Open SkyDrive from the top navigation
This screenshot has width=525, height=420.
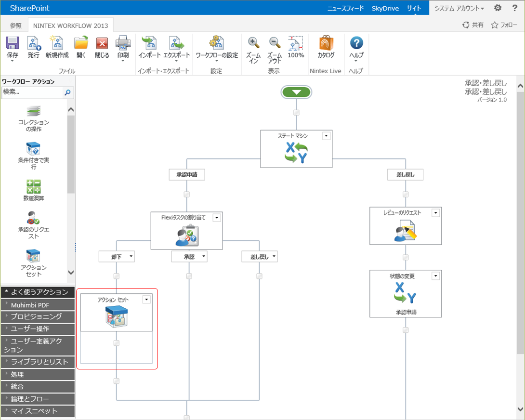tap(385, 8)
